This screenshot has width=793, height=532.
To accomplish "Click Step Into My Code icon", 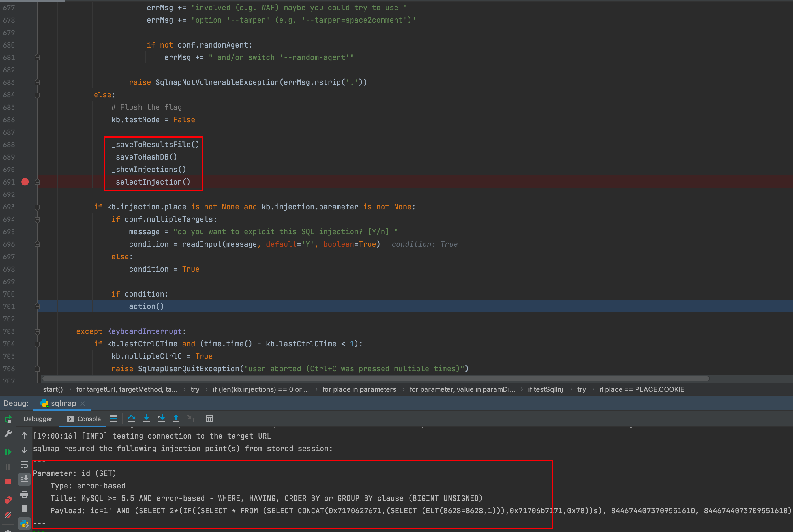I will pyautogui.click(x=161, y=418).
